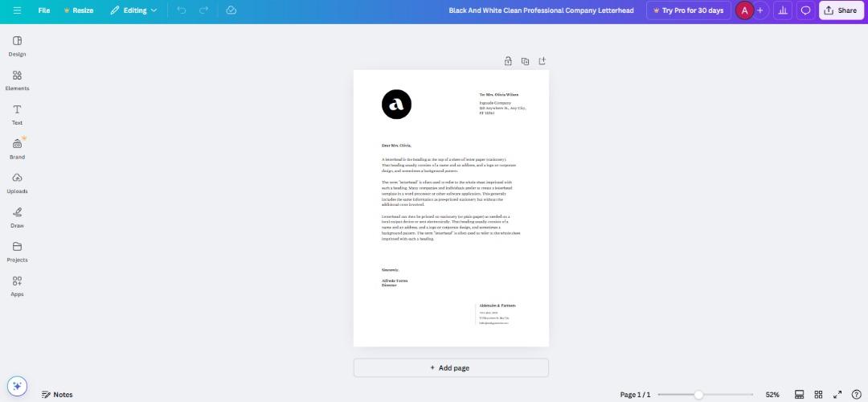Open the Projects panel
Screen dimensions: 868x402
[x=17, y=252]
